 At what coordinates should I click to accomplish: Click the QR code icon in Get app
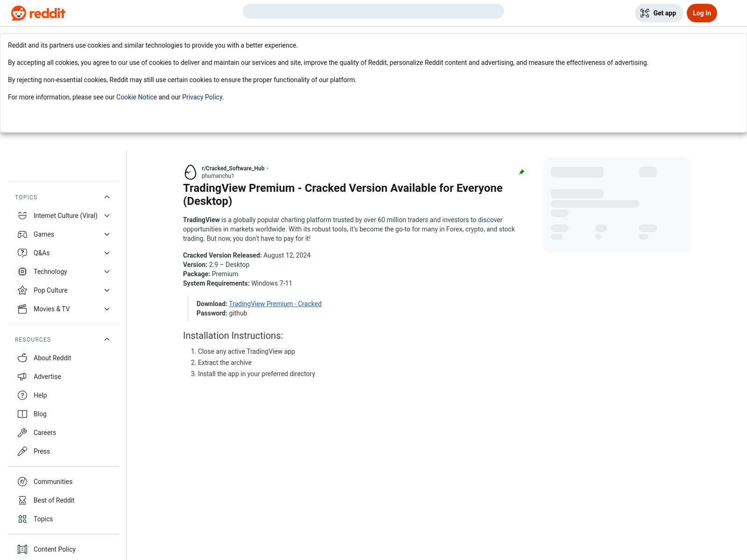click(645, 13)
